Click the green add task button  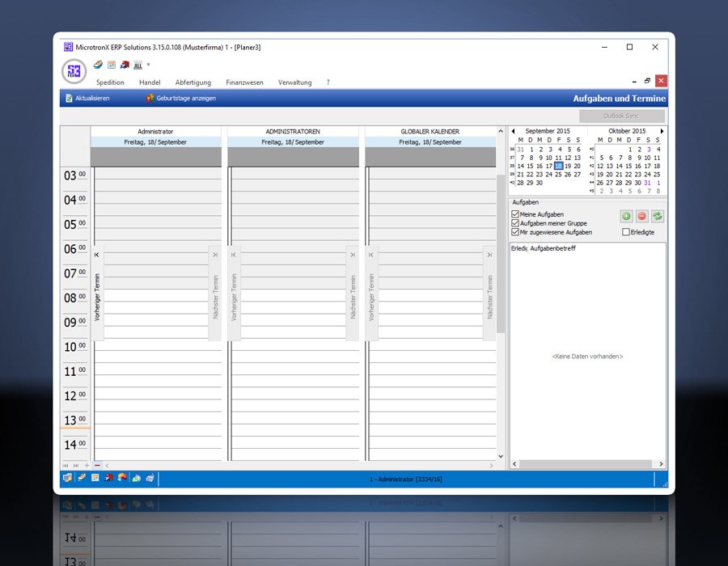click(x=626, y=216)
